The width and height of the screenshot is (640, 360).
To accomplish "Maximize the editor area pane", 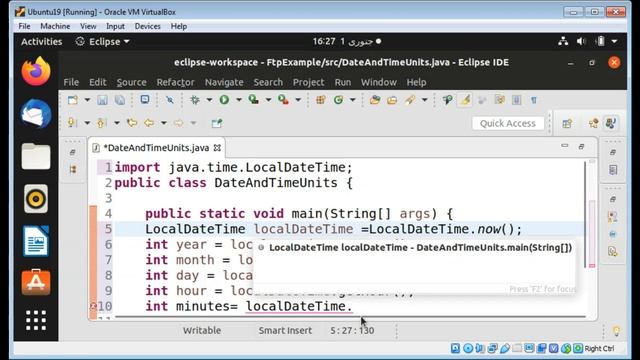I will [x=582, y=146].
